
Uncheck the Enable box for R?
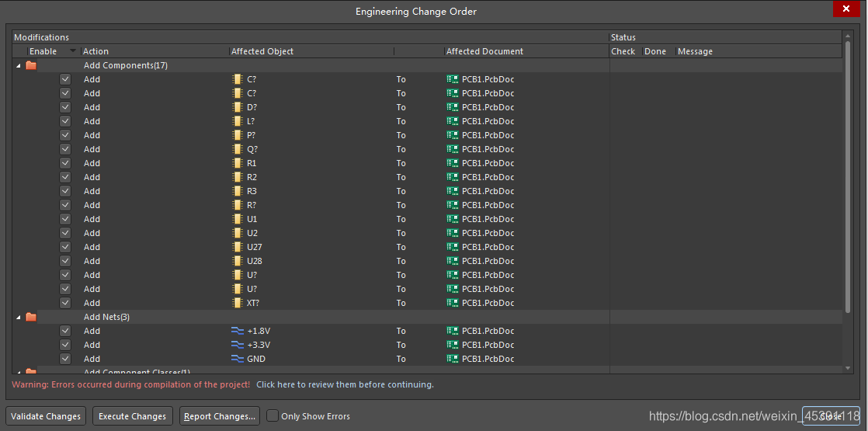[x=65, y=205]
